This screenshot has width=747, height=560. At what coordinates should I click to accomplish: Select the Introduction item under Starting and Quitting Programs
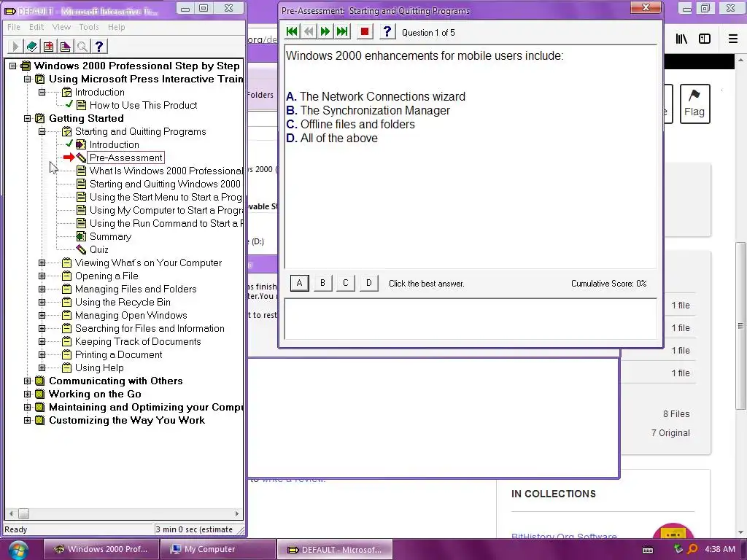(115, 145)
